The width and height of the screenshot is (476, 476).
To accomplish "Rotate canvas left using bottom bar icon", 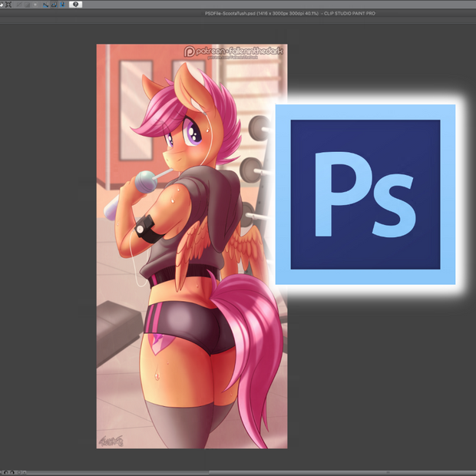I will 6,473.
